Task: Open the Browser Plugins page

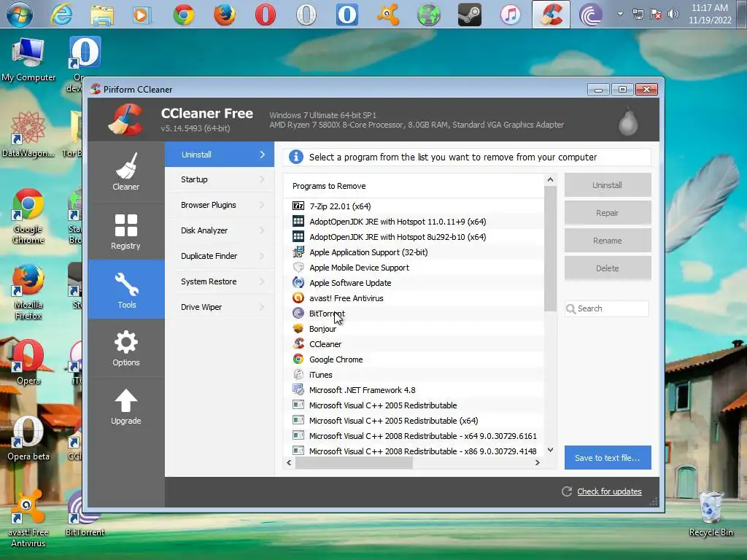Action: click(x=220, y=205)
